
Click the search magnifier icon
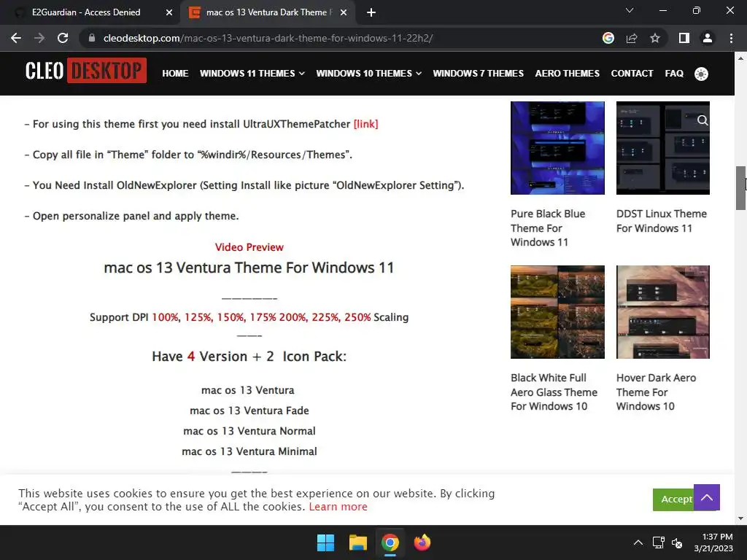(x=703, y=120)
